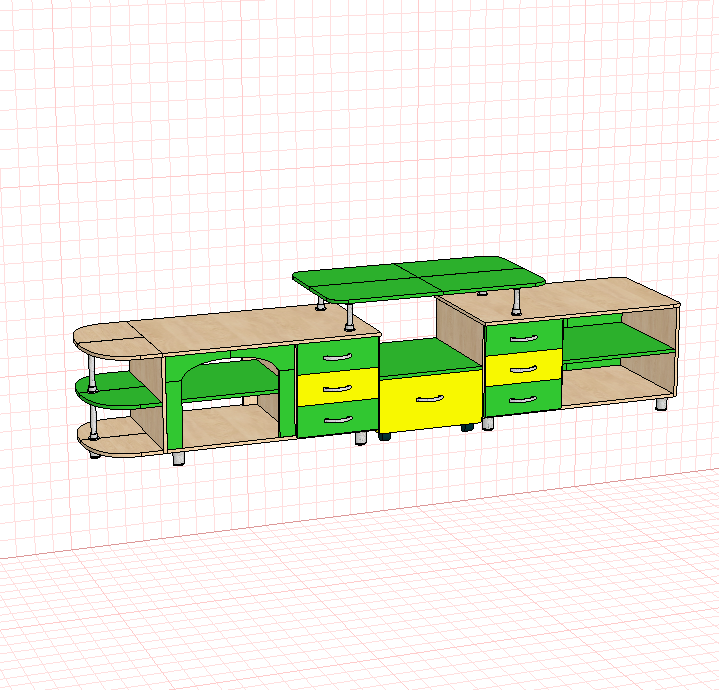Click the handle on the large yellow drawer

click(430, 399)
